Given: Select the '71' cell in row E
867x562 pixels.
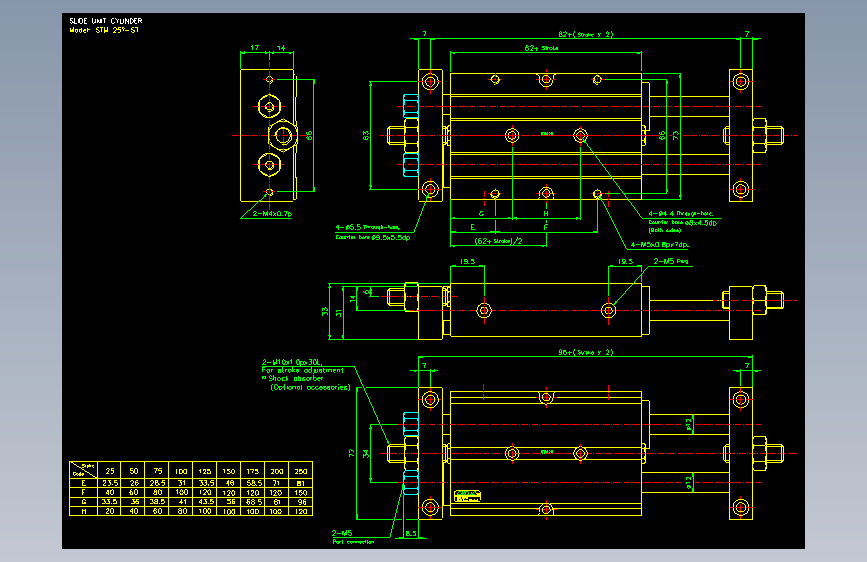Looking at the screenshot, I should click(277, 483).
